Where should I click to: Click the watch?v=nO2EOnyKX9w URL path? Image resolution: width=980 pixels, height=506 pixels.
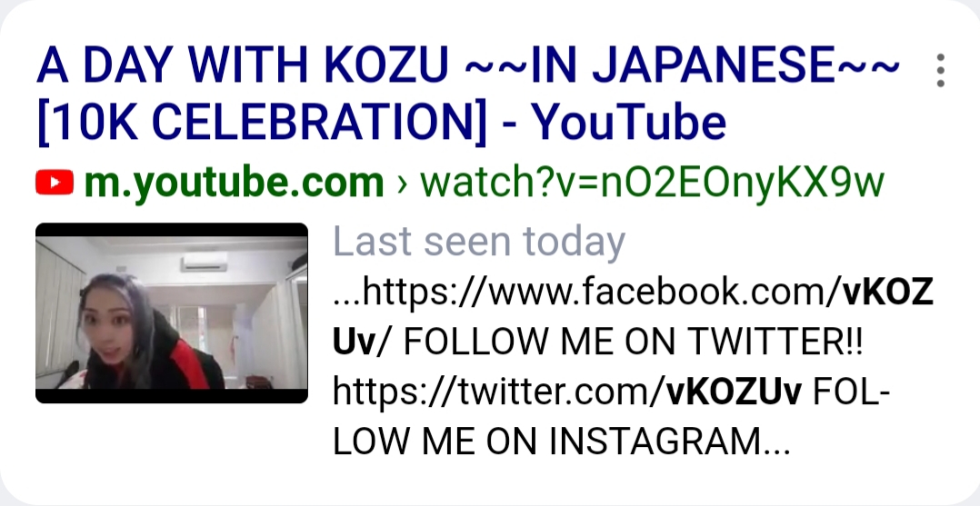click(x=653, y=183)
